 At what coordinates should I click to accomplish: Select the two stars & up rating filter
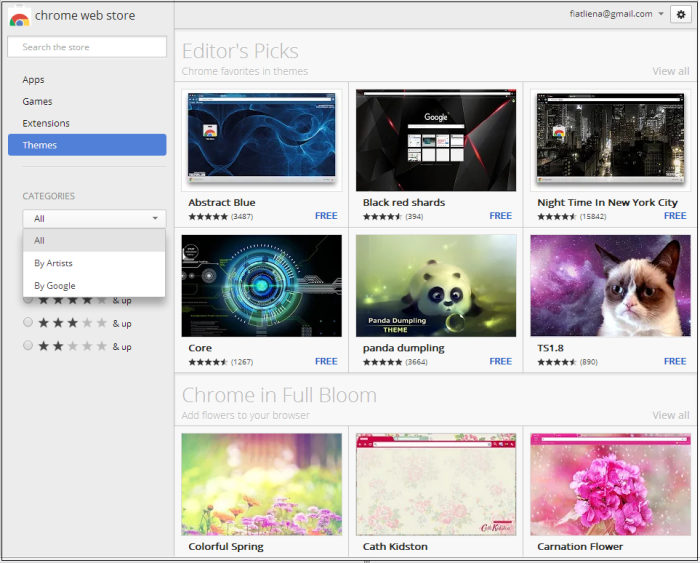(x=28, y=346)
